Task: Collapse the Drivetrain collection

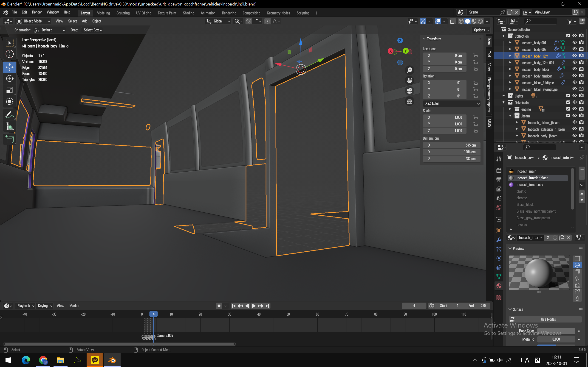Action: click(504, 103)
